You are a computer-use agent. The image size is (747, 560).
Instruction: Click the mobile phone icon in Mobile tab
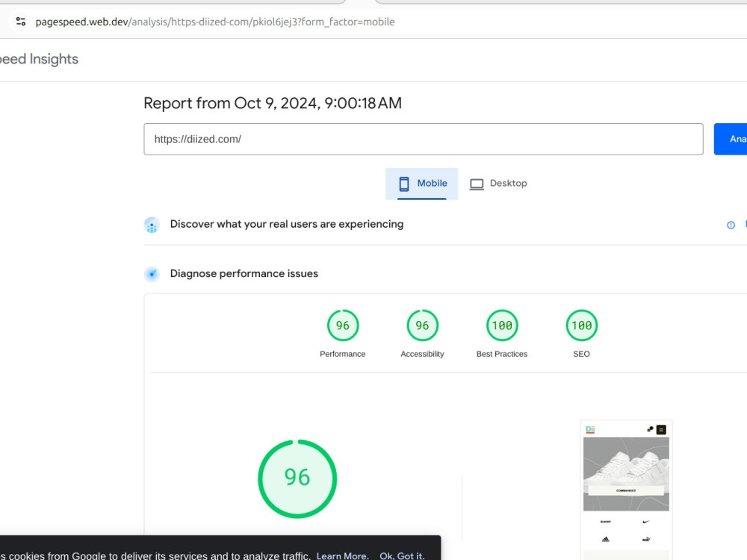[404, 184]
